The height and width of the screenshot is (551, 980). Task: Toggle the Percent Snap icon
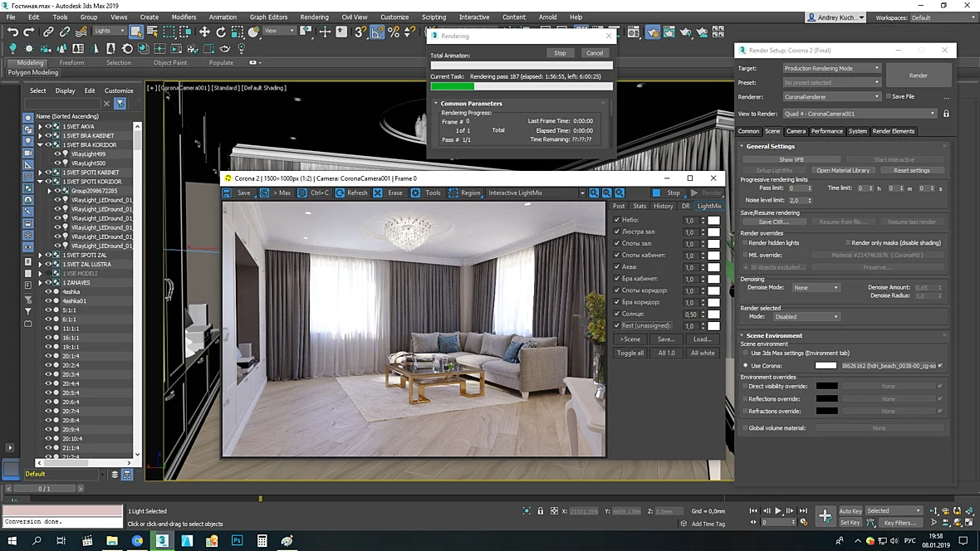click(x=394, y=32)
